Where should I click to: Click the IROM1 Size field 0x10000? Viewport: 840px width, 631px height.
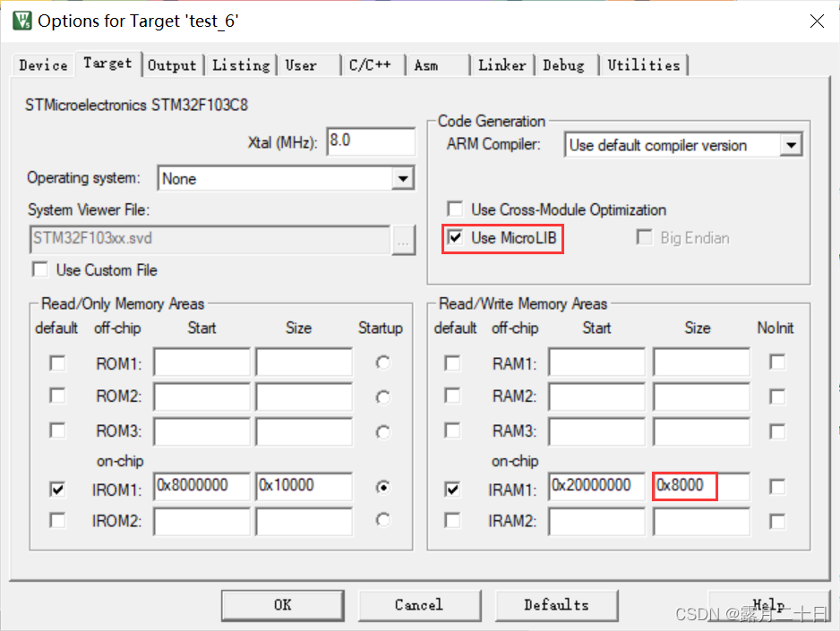pyautogui.click(x=304, y=486)
